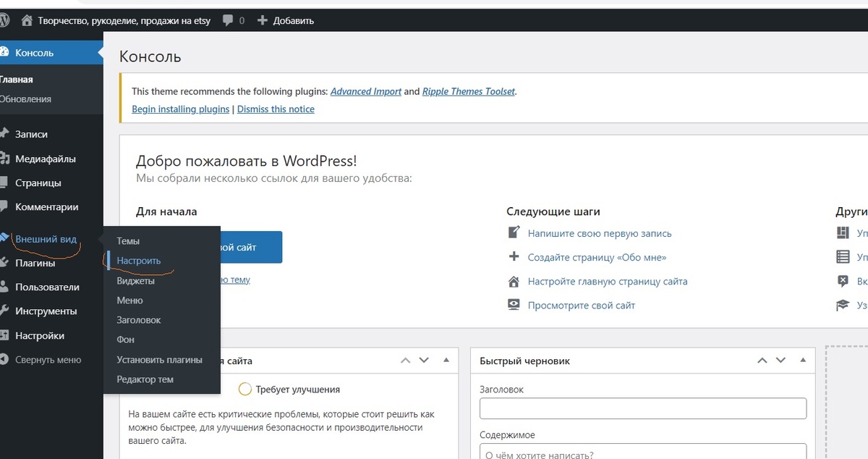The width and height of the screenshot is (868, 459).
Task: Collapse the site health widget panel
Action: pos(446,360)
